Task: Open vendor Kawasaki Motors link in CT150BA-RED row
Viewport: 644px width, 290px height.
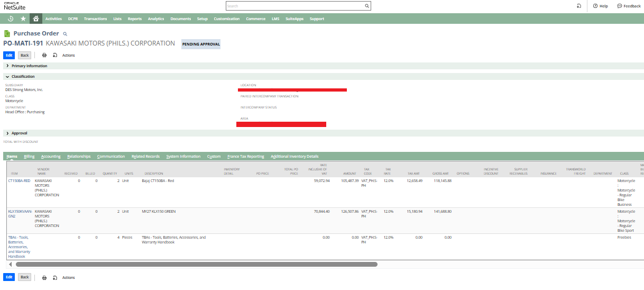Action: [x=47, y=187]
